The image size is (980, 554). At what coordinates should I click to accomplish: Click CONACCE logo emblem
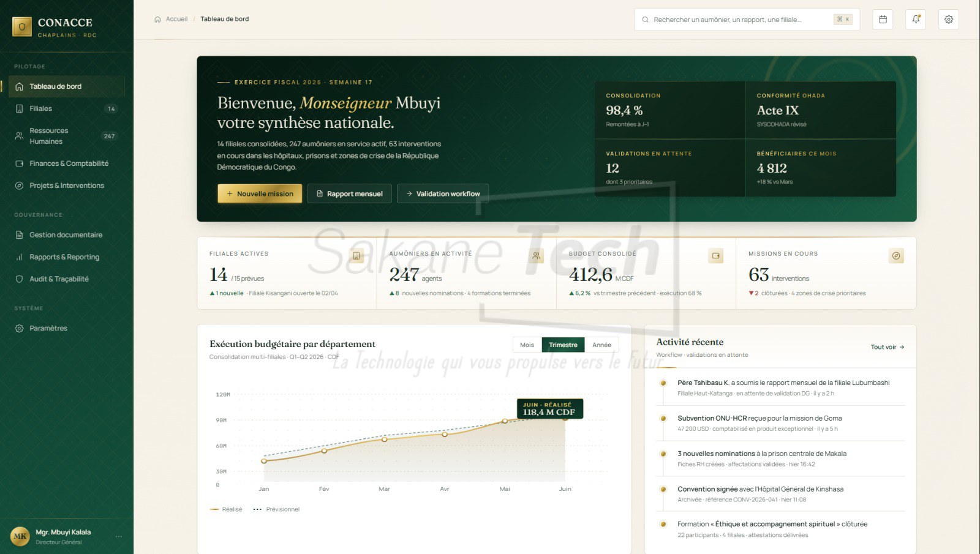click(x=22, y=27)
